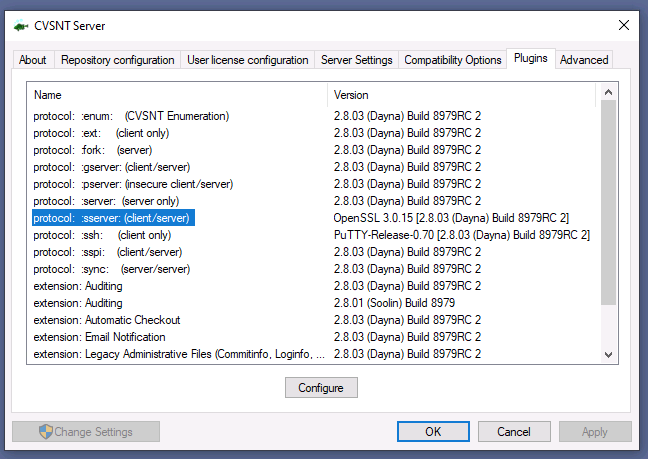This screenshot has height=459, width=648.
Task: Click the PuTTY-Release-0.70 version text
Action: point(462,235)
